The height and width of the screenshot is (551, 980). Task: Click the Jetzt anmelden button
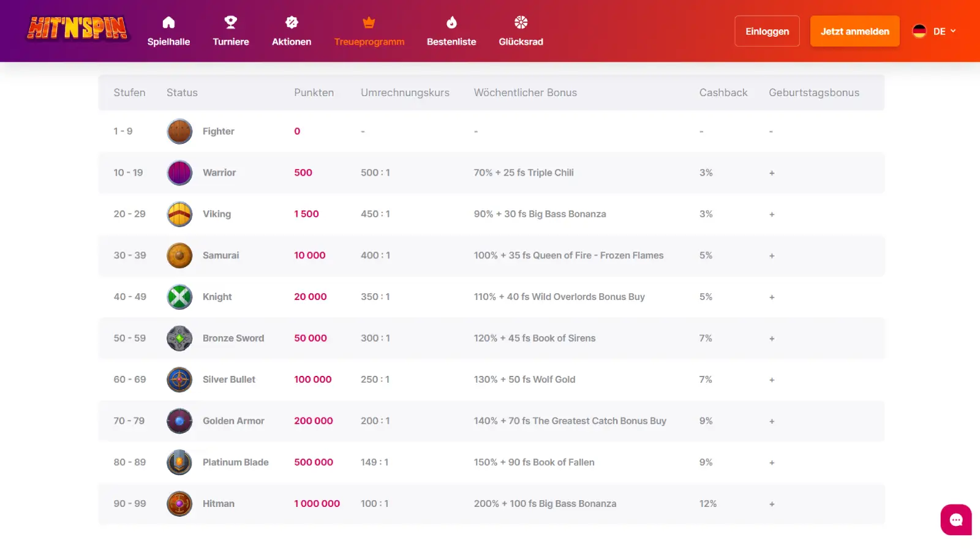(x=855, y=31)
